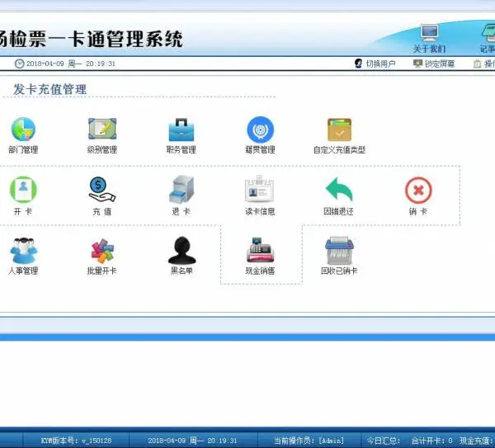495x448 pixels.
Task: Click the date-time text 2018-04-09 in toolbar
Action: coord(71,64)
